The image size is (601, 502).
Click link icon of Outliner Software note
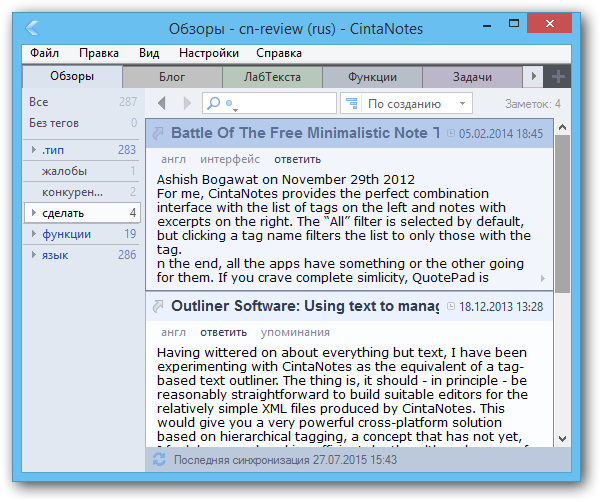coord(158,306)
